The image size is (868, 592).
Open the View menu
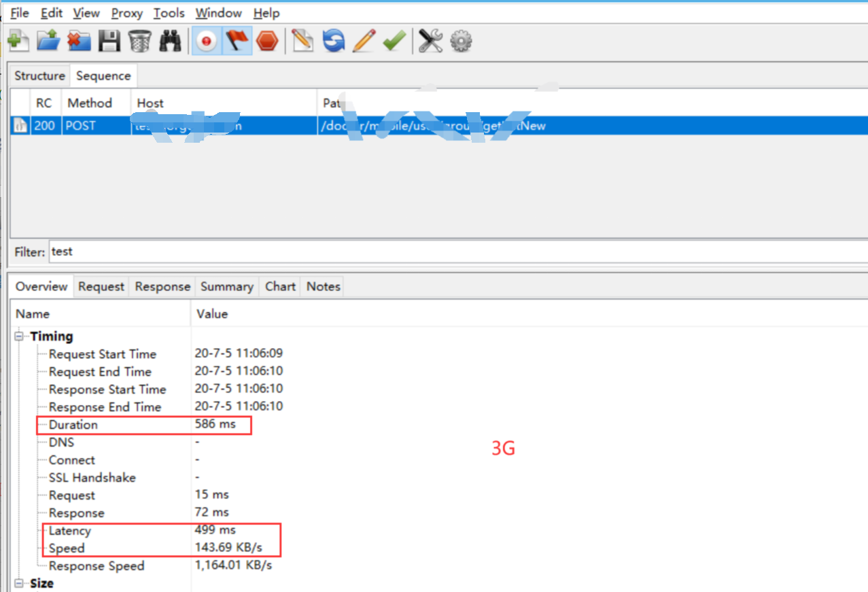(x=86, y=13)
